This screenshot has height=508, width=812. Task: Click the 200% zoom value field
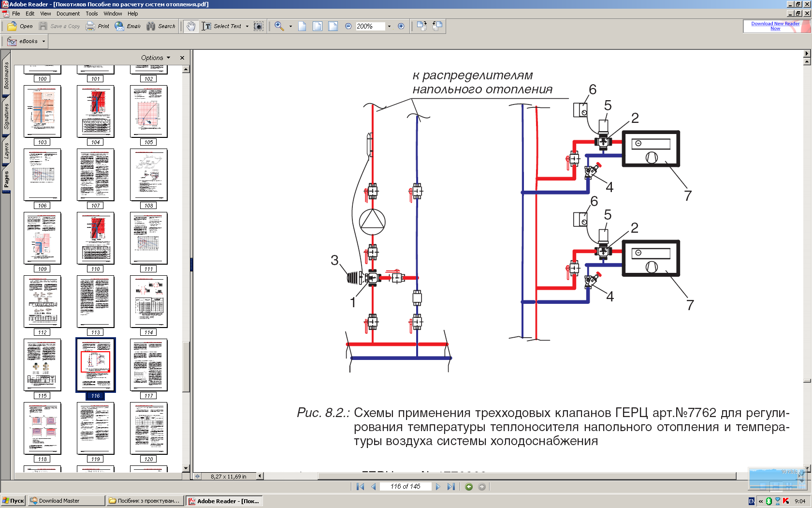click(370, 26)
